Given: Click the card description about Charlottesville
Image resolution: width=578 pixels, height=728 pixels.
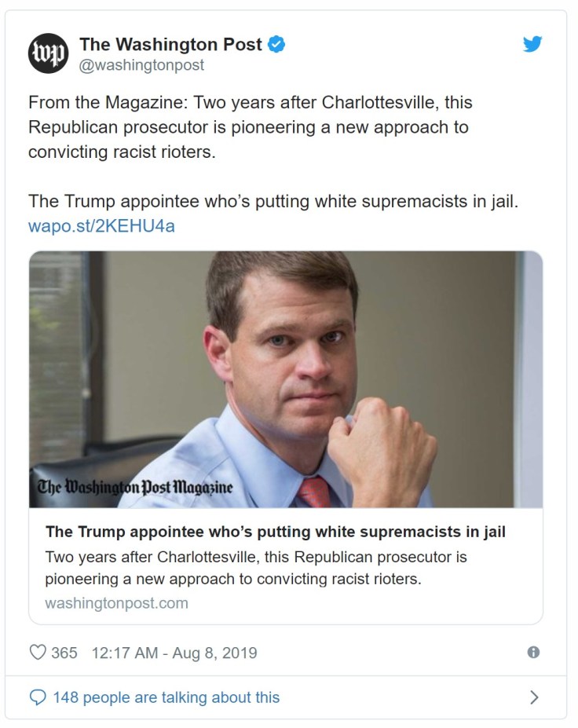Looking at the screenshot, I should (256, 568).
